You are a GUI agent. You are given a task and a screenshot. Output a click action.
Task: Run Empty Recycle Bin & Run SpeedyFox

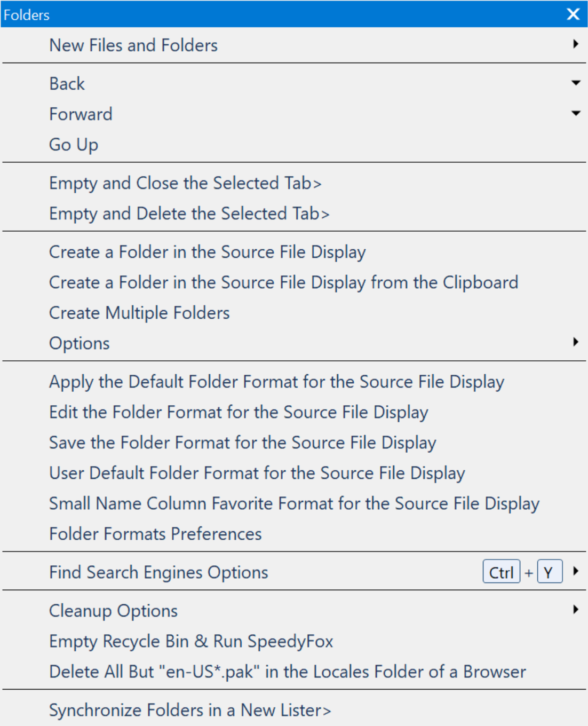pos(191,641)
